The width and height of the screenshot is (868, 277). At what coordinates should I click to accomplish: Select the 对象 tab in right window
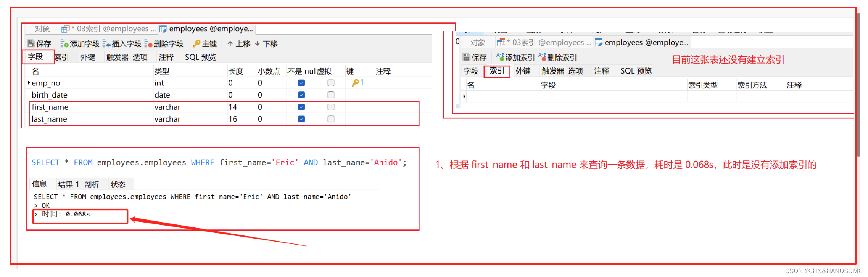pyautogui.click(x=478, y=43)
